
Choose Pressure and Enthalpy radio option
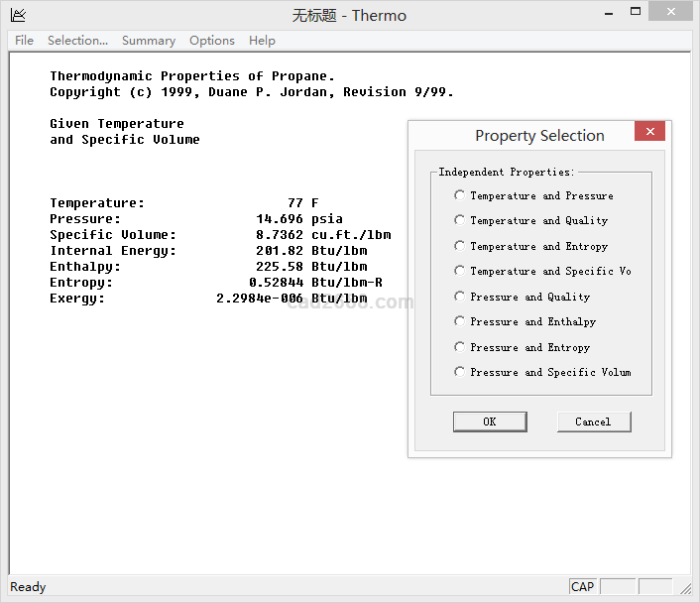point(459,321)
